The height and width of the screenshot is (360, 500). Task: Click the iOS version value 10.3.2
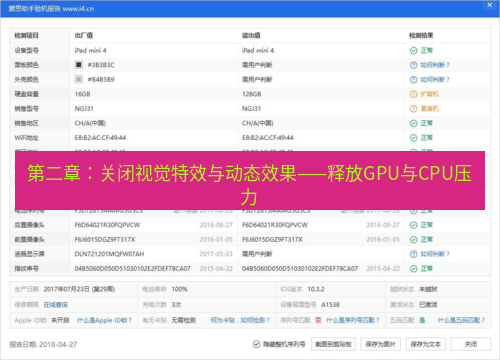click(316, 289)
